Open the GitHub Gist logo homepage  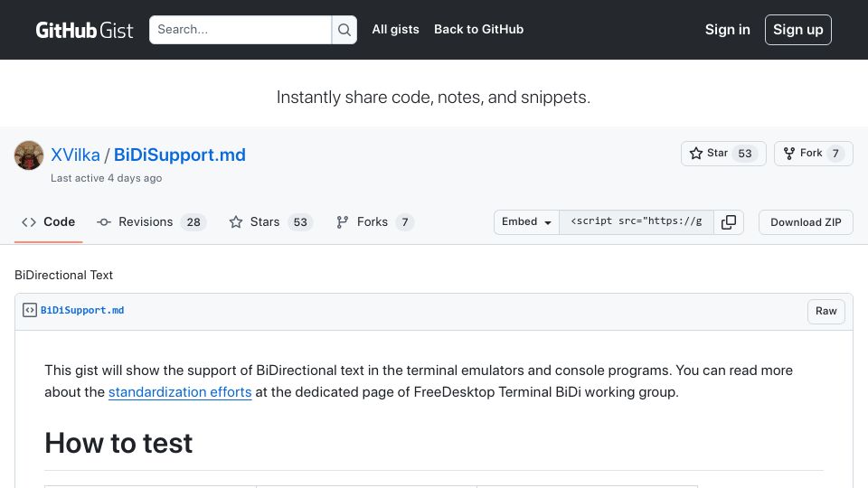point(84,30)
